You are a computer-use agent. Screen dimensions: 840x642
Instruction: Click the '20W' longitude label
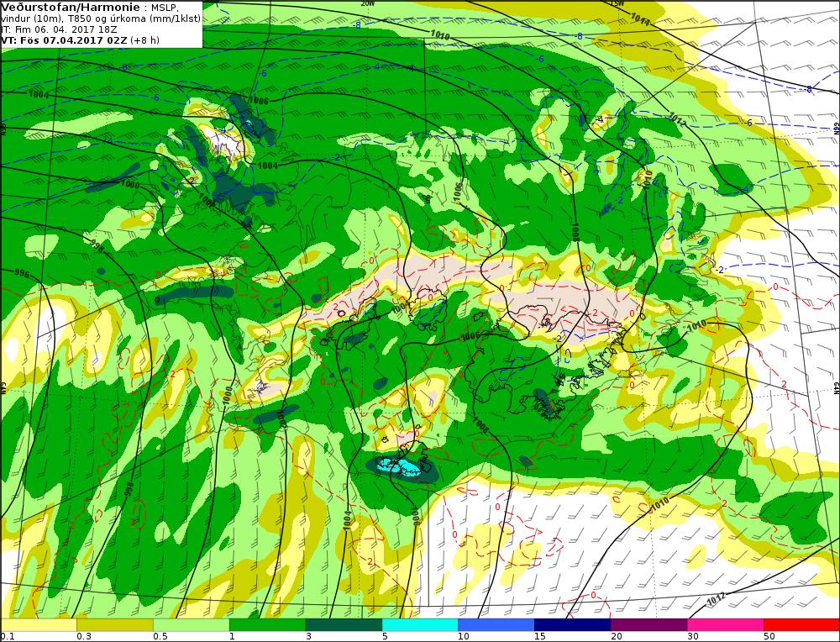368,3
